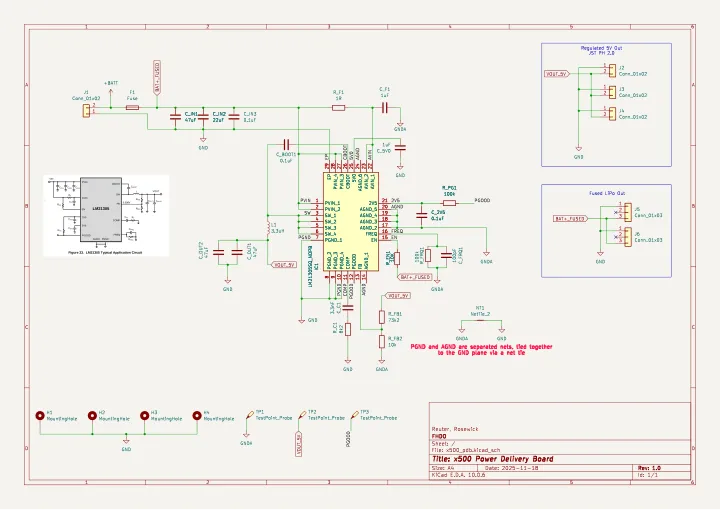This screenshot has height=510, width=720.
Task: Click the red PGND and AGND note text
Action: click(x=481, y=350)
